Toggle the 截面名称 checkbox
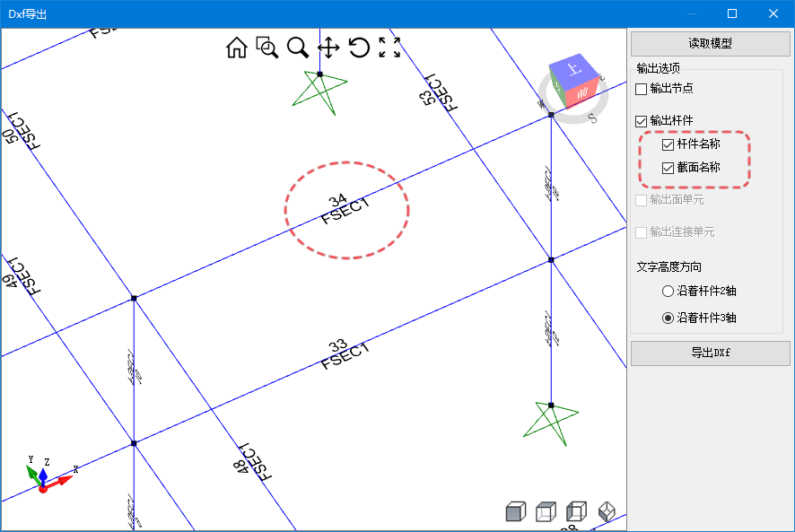 (x=668, y=168)
